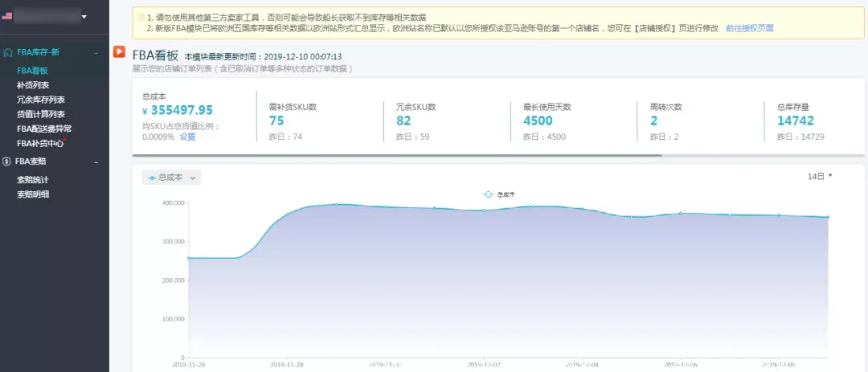Click the 总成本 value 355497.95
This screenshot has width=868, height=372.
(182, 110)
